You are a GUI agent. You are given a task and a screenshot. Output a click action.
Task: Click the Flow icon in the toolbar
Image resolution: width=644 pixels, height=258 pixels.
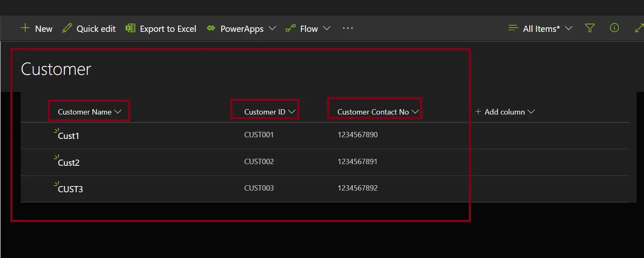coord(289,28)
